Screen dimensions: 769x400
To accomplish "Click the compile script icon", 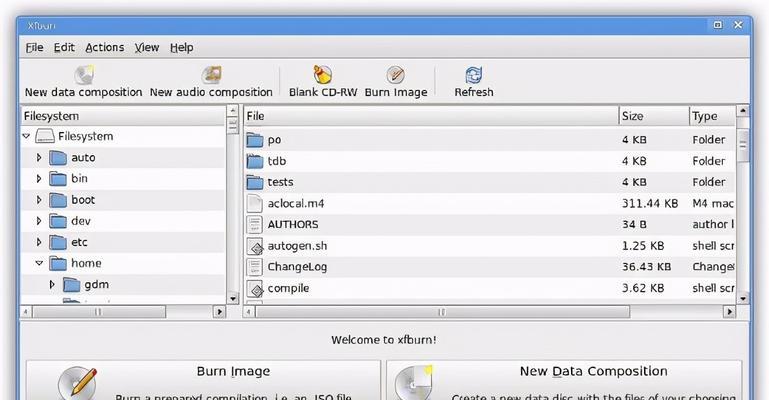I will coord(255,288).
